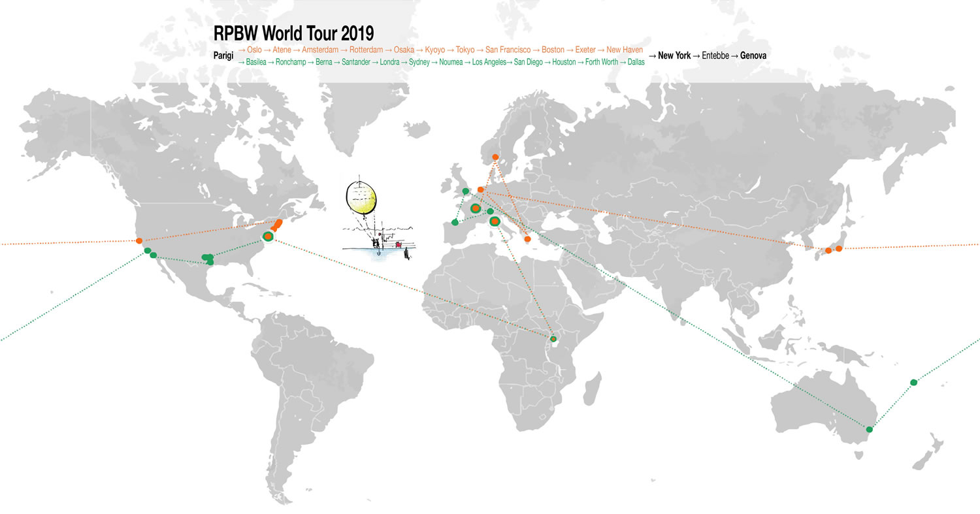Screen dimensions: 980x514
Task: Click the orange Oslo marker in Norway
Action: point(495,157)
